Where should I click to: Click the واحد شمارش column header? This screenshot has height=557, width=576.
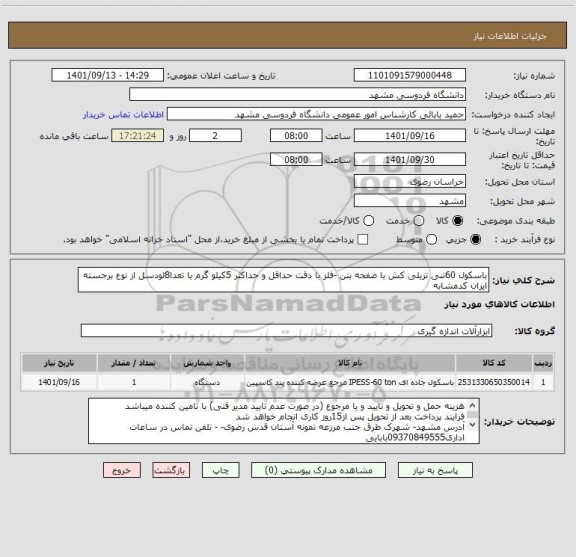(207, 363)
